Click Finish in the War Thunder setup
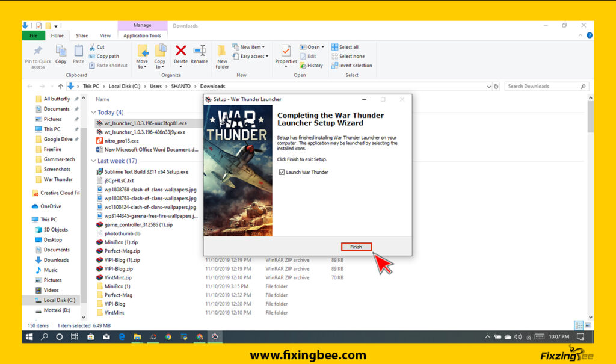 pyautogui.click(x=356, y=247)
